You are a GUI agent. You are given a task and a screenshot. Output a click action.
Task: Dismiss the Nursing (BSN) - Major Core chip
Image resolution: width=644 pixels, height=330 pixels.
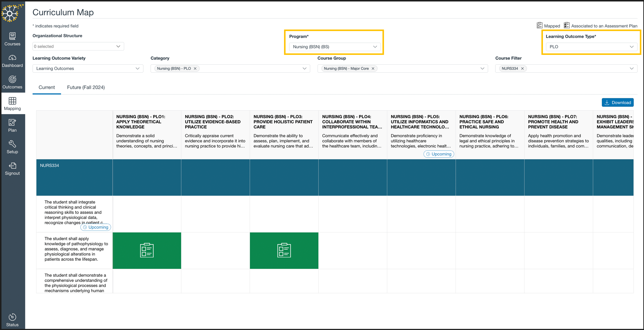[373, 68]
